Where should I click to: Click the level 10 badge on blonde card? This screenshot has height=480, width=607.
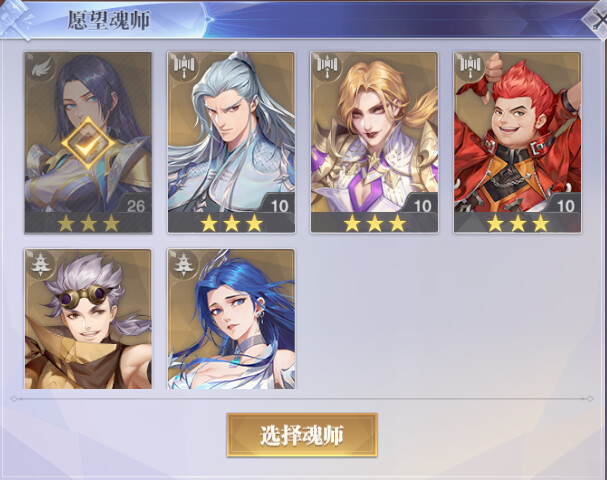click(x=422, y=206)
